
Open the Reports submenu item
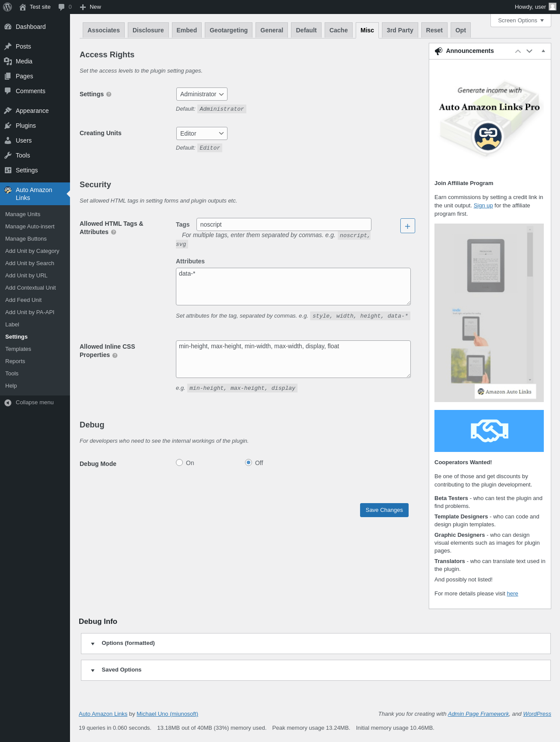point(15,361)
